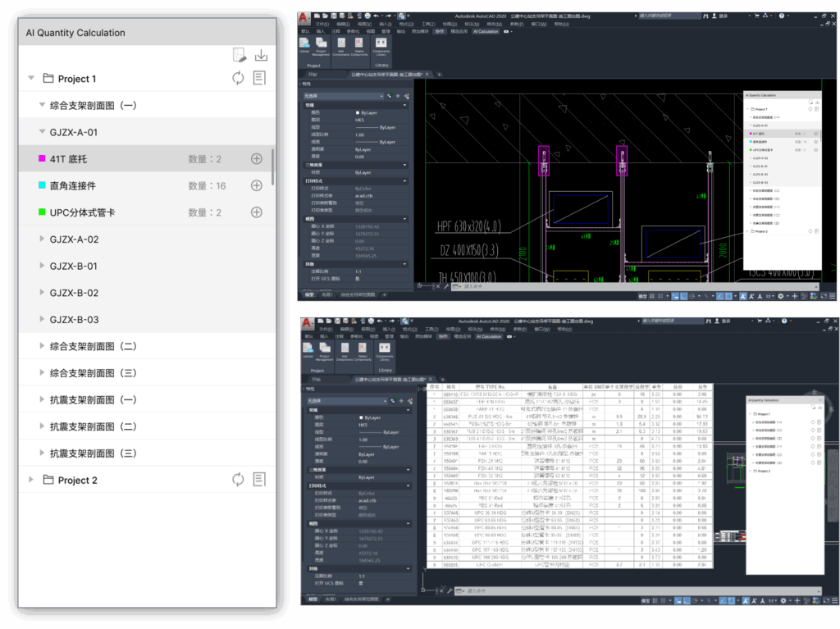The image size is (840, 629).
Task: Refresh Project 1 in the large left panel
Action: pyautogui.click(x=238, y=79)
